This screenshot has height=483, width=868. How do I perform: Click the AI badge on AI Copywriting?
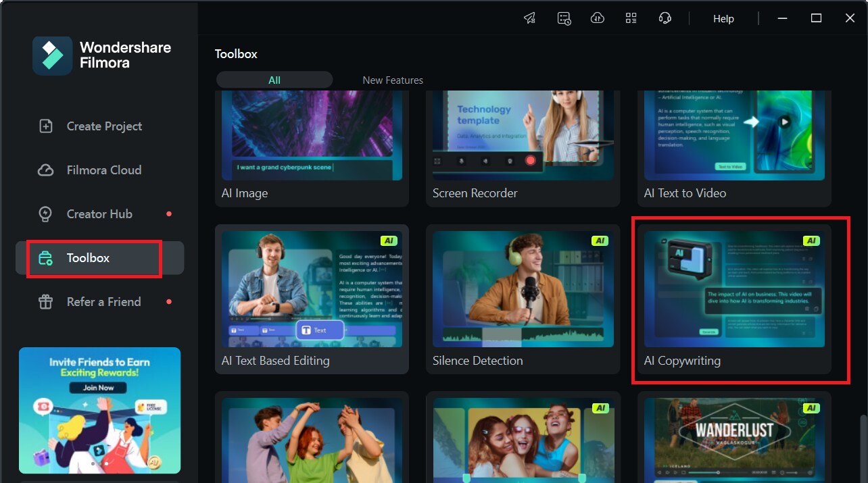pyautogui.click(x=811, y=240)
